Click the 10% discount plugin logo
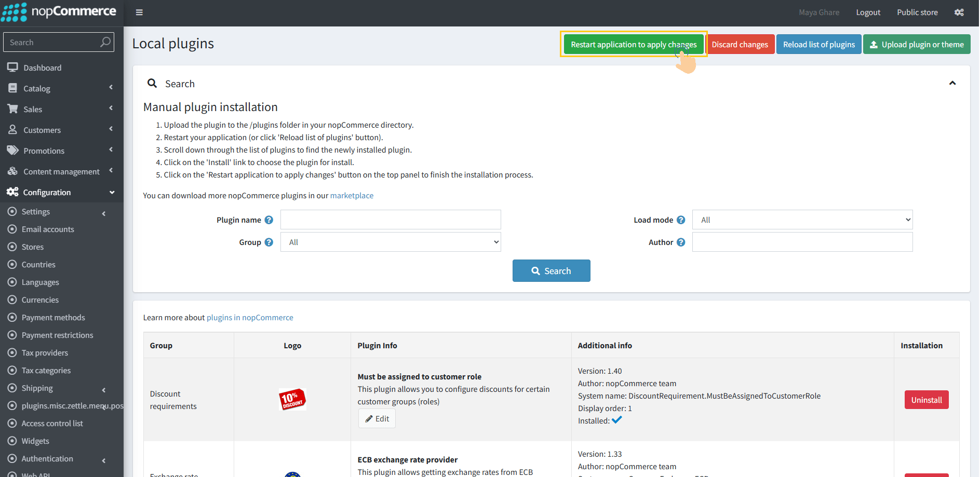The image size is (980, 477). 292,400
